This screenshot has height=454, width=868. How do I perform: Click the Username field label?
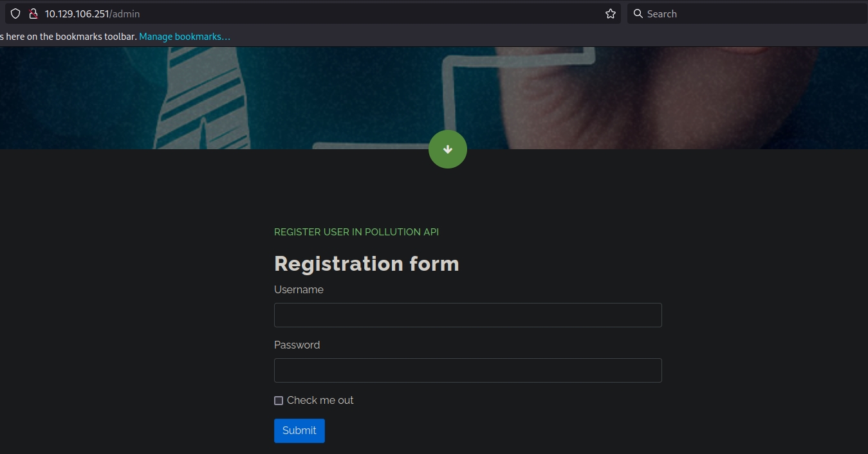click(299, 290)
